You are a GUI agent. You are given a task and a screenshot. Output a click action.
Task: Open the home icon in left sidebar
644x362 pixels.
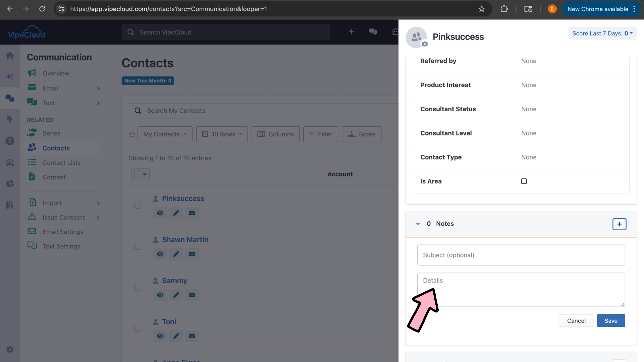coord(10,55)
